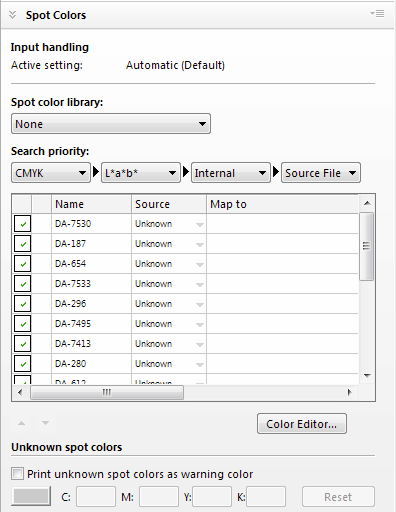Select the DA-296 name cell
The image size is (396, 512).
(x=91, y=304)
